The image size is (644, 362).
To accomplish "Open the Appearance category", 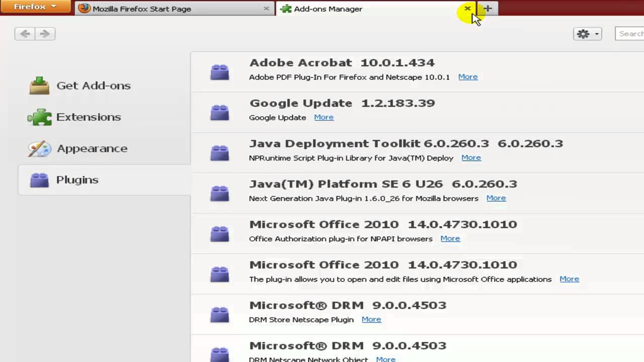I will [104, 148].
